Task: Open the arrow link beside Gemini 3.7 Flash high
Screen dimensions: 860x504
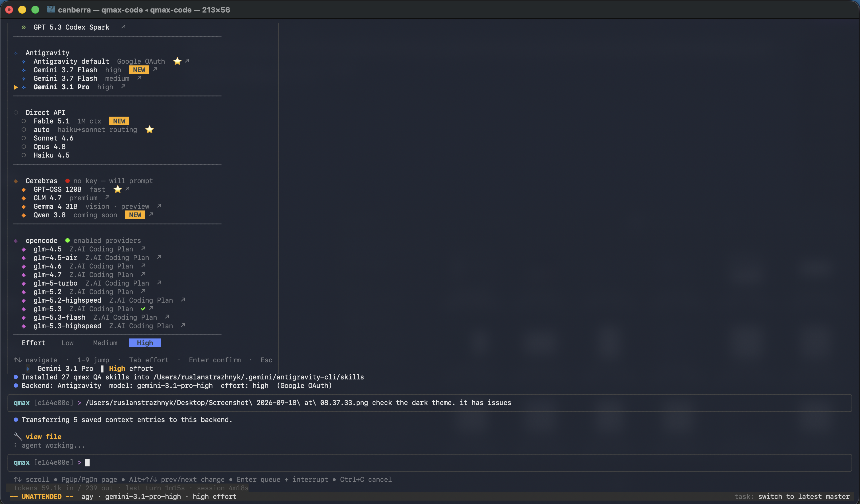Action: coord(155,69)
